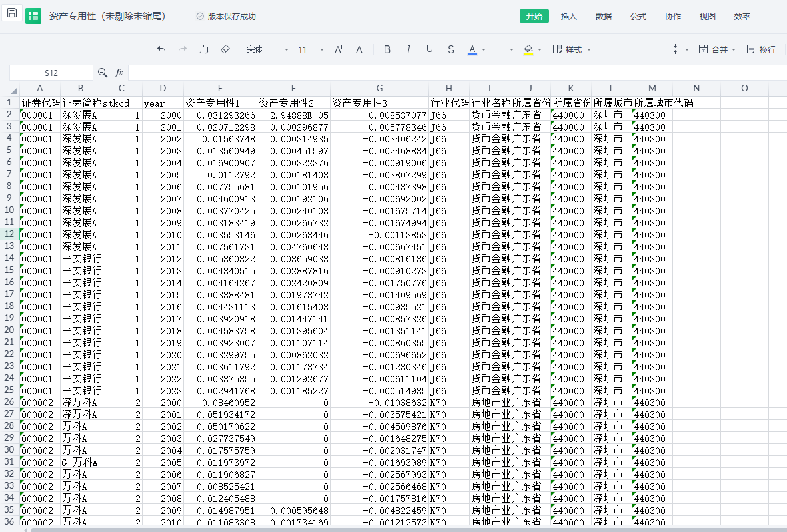
Task: Click the save icon at top left
Action: click(12, 13)
